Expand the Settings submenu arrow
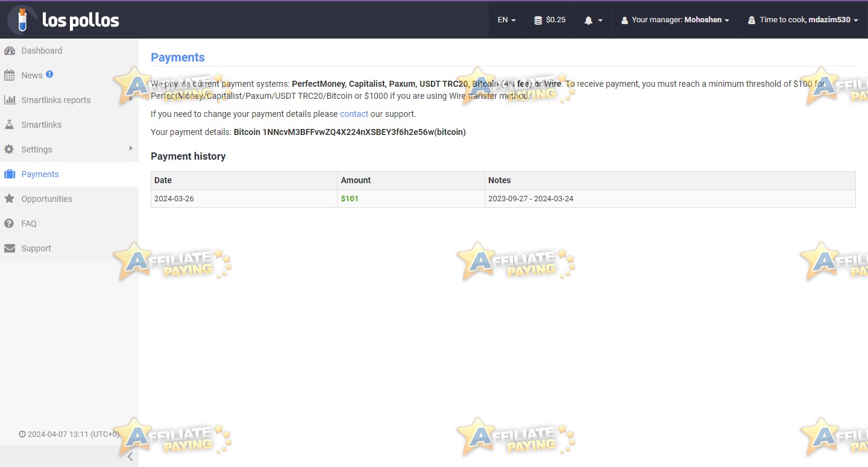 click(131, 148)
